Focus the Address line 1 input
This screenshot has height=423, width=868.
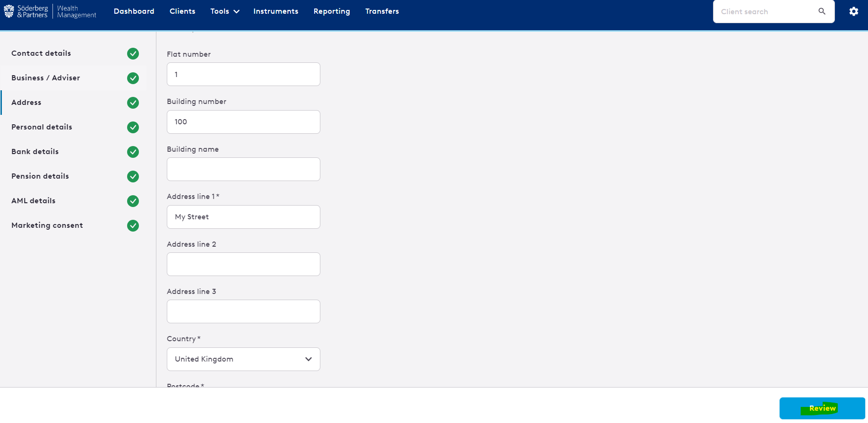pyautogui.click(x=243, y=217)
